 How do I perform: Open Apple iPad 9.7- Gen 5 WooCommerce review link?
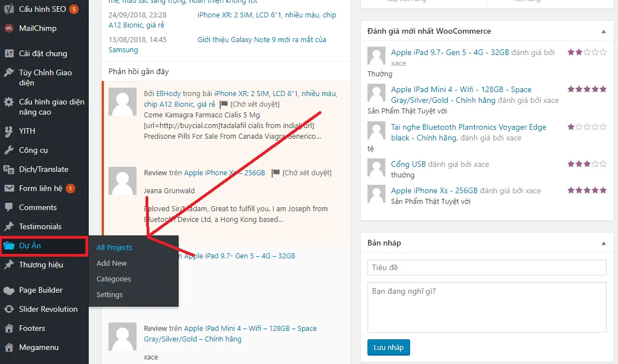click(x=449, y=52)
